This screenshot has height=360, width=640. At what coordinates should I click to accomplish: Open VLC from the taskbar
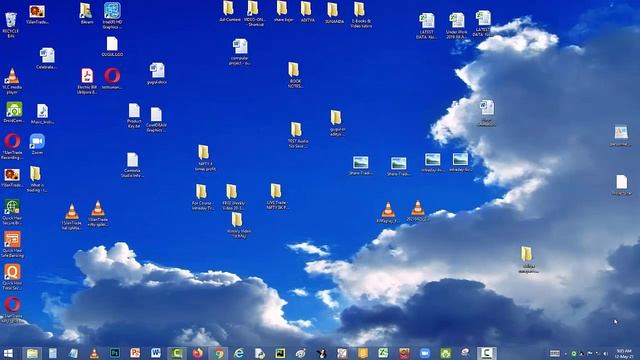(x=94, y=353)
